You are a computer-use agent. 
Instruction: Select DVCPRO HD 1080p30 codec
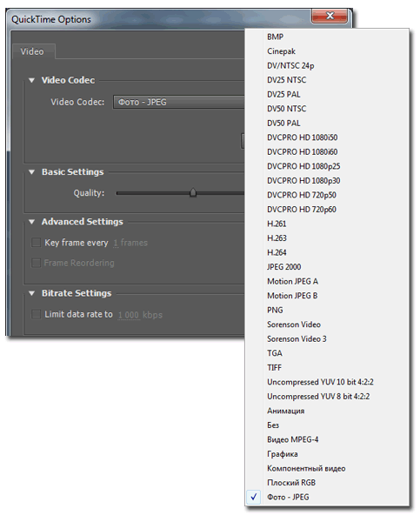(327, 180)
